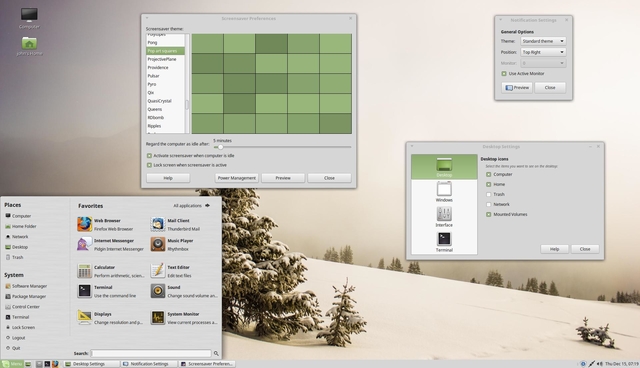Viewport: 640px width, 368px height.
Task: Click the idle time slider handle
Action: 220,147
